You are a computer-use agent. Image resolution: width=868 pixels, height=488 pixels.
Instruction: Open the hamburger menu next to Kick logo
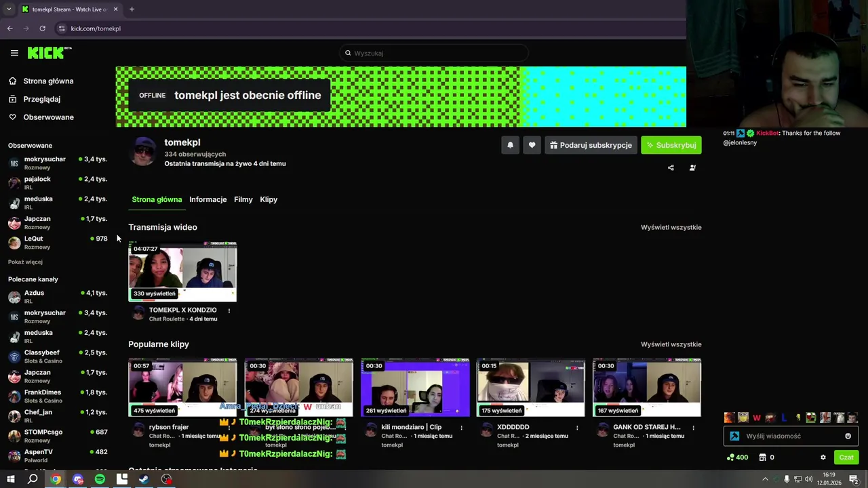14,53
